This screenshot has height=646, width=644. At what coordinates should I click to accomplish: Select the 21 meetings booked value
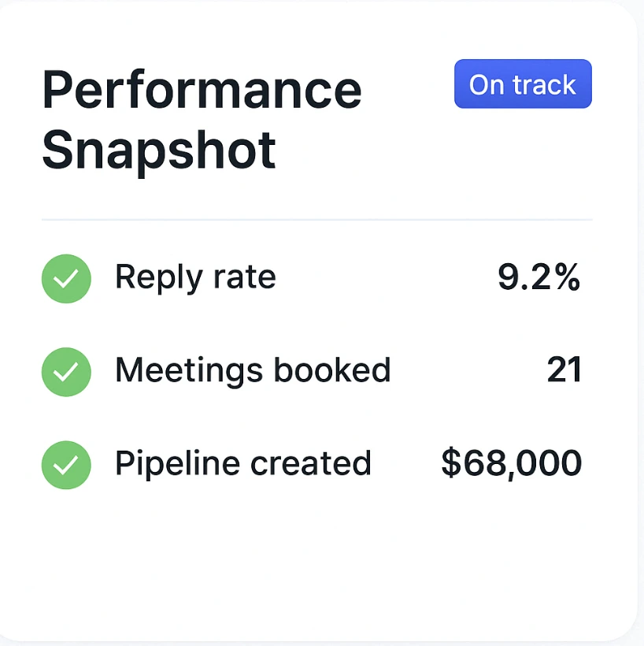pos(564,369)
